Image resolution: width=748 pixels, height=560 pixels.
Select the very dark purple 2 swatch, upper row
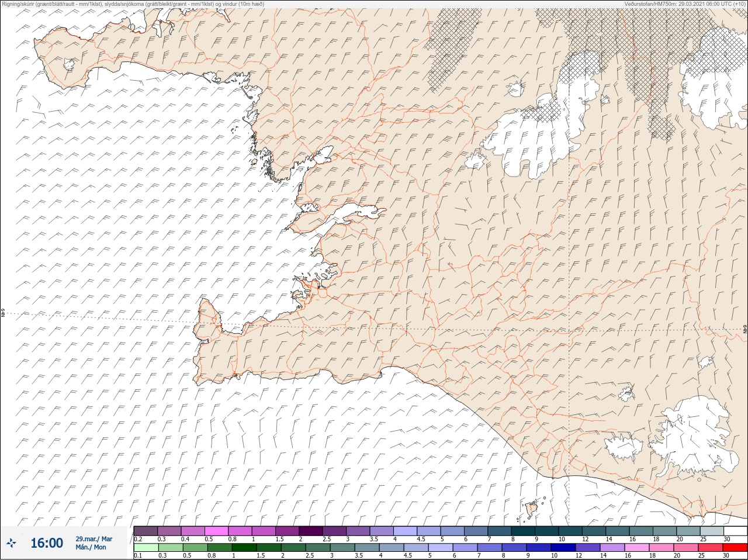pos(311,531)
